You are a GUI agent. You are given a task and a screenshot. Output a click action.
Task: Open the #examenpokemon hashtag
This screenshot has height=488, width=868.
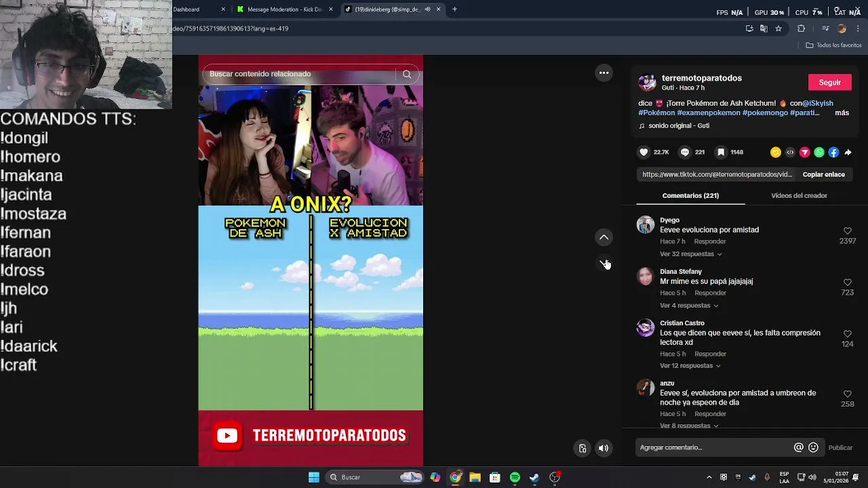pyautogui.click(x=709, y=113)
